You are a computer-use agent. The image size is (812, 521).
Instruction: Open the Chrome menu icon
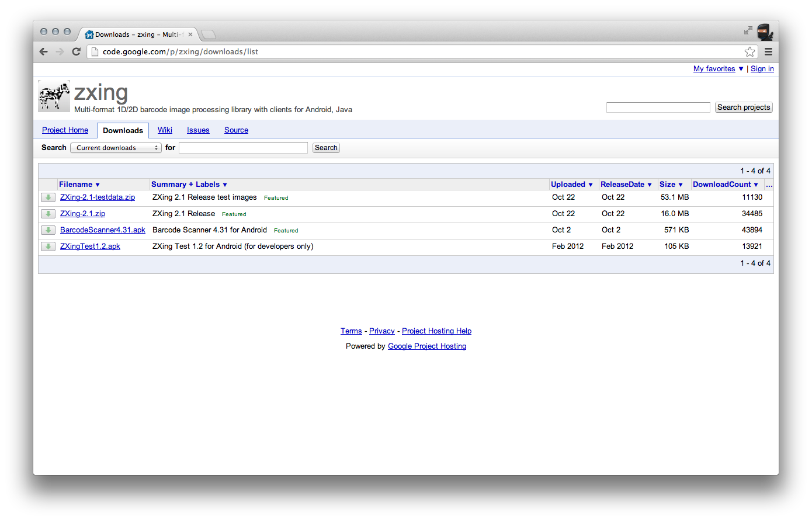(x=768, y=52)
